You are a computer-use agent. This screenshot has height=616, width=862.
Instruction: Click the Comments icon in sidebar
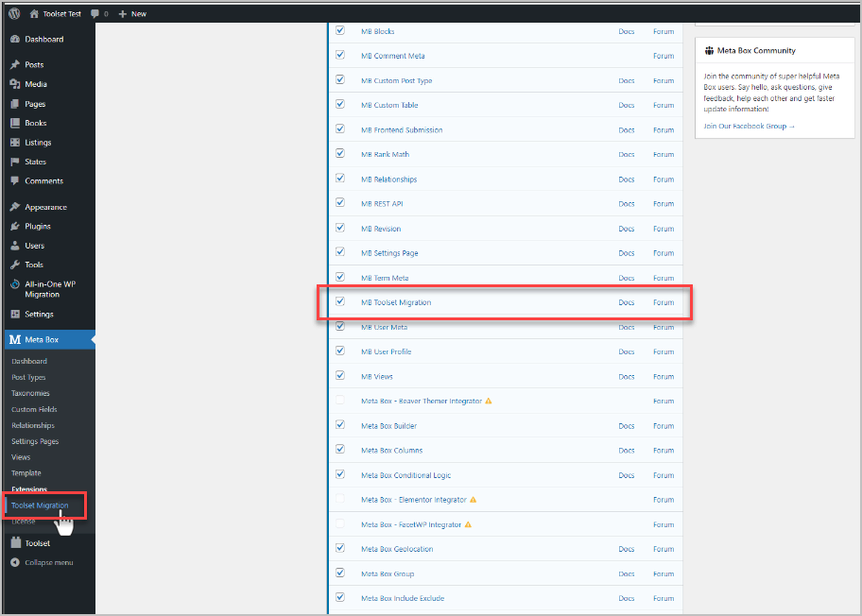tap(15, 180)
